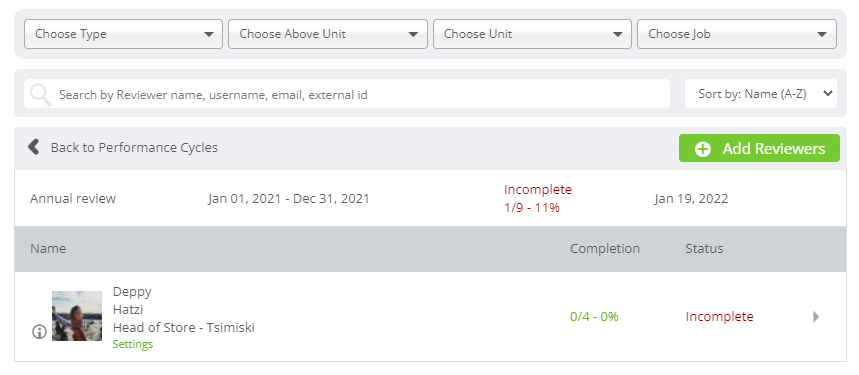Click the info icon beside Deppy Hatzi
The height and width of the screenshot is (375, 859).
coord(39,332)
